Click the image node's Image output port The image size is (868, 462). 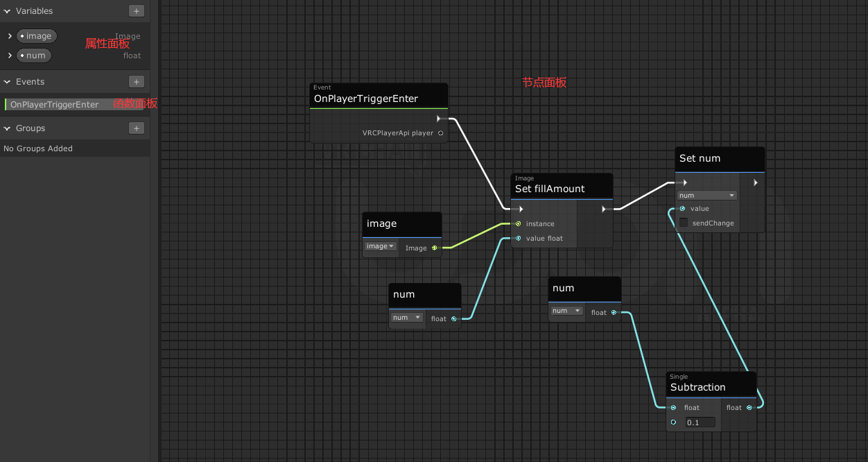tap(435, 248)
